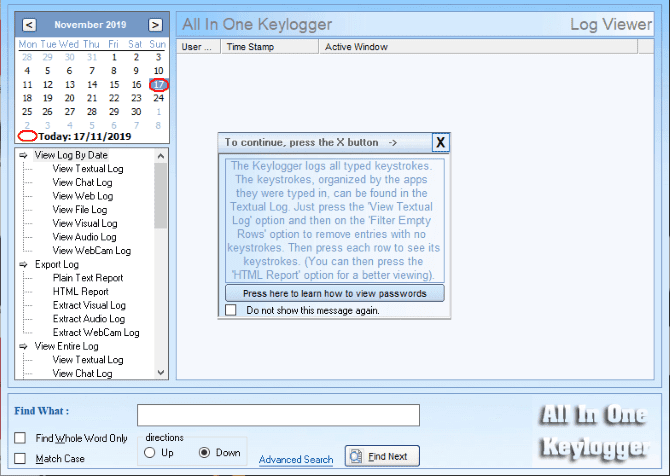Select November 30 in the calendar
The height and width of the screenshot is (476, 670).
(136, 112)
